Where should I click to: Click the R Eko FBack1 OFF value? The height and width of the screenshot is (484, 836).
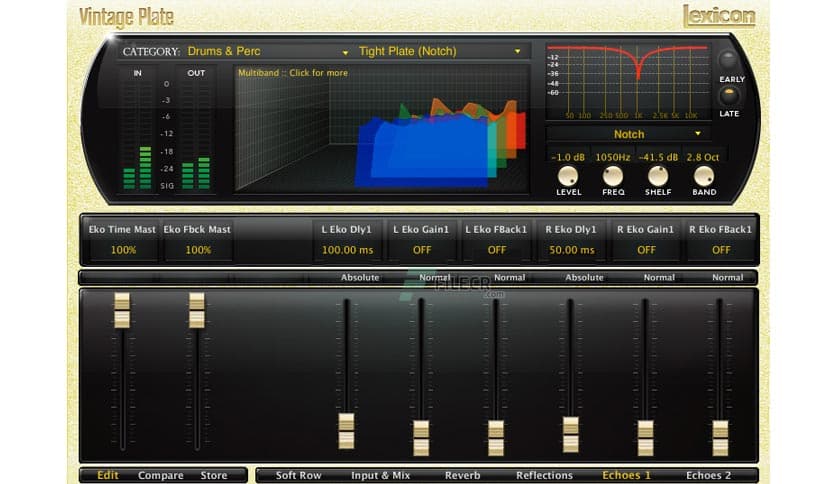click(x=721, y=250)
